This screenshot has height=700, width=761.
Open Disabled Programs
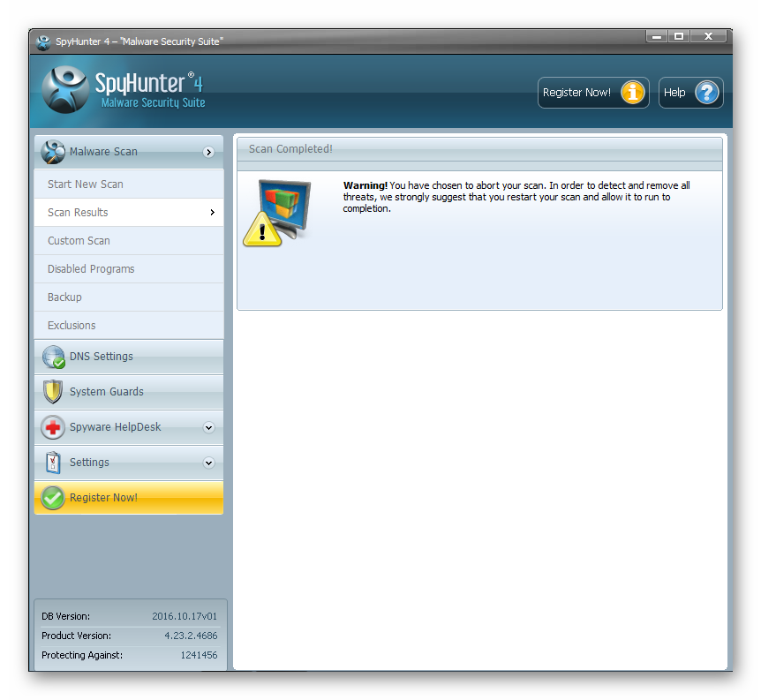(129, 269)
